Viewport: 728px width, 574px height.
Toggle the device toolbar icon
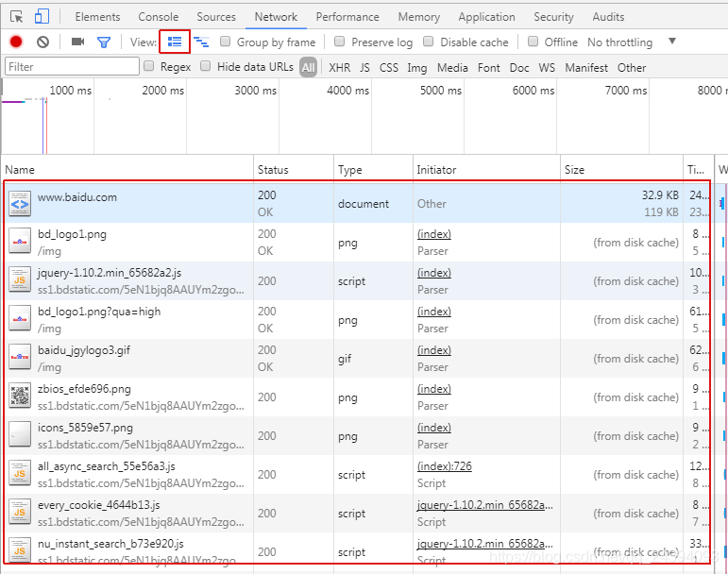pos(42,17)
